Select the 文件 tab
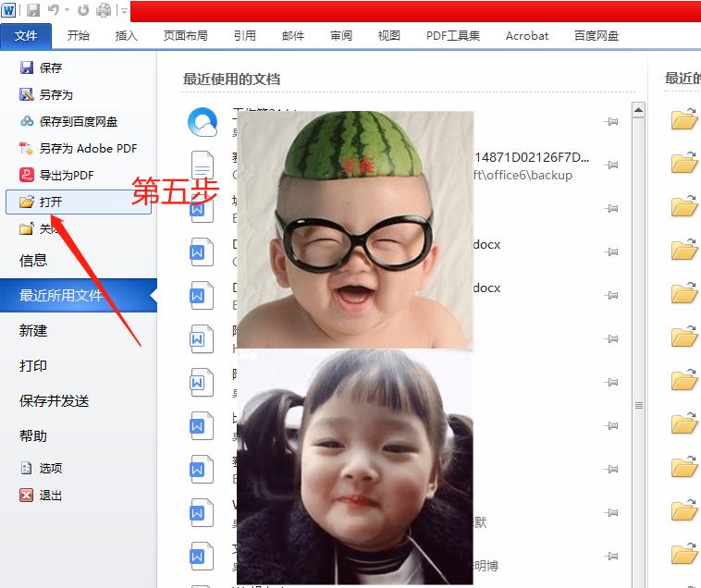The image size is (701, 588). [26, 36]
